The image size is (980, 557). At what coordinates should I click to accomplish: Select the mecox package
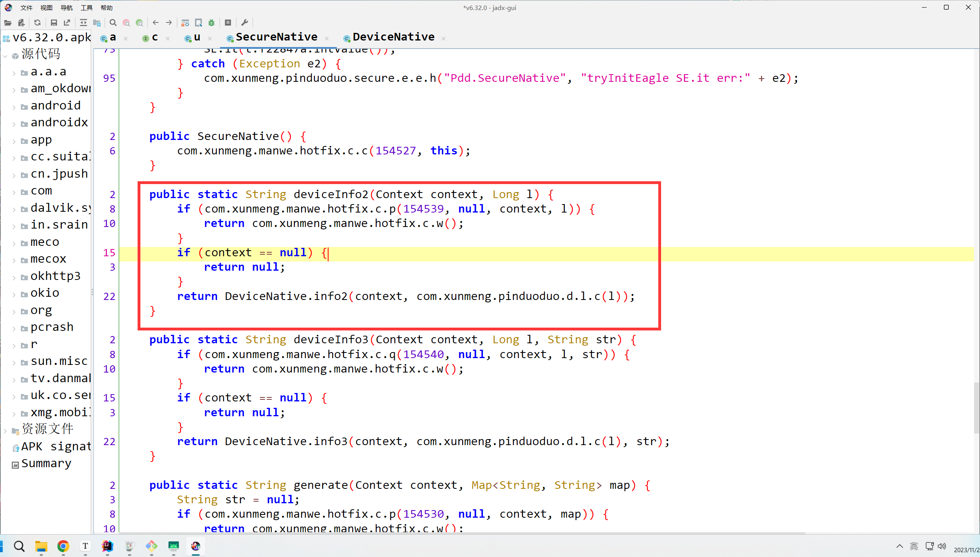48,259
